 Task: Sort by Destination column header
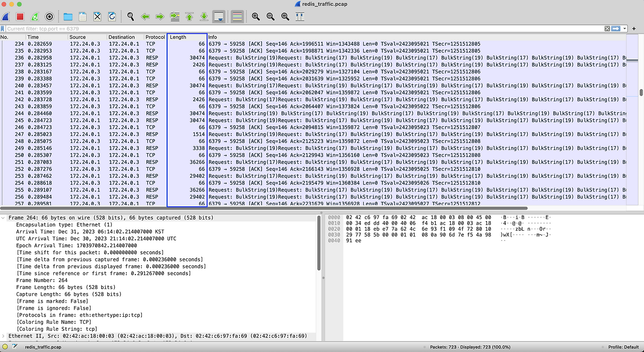click(125, 37)
